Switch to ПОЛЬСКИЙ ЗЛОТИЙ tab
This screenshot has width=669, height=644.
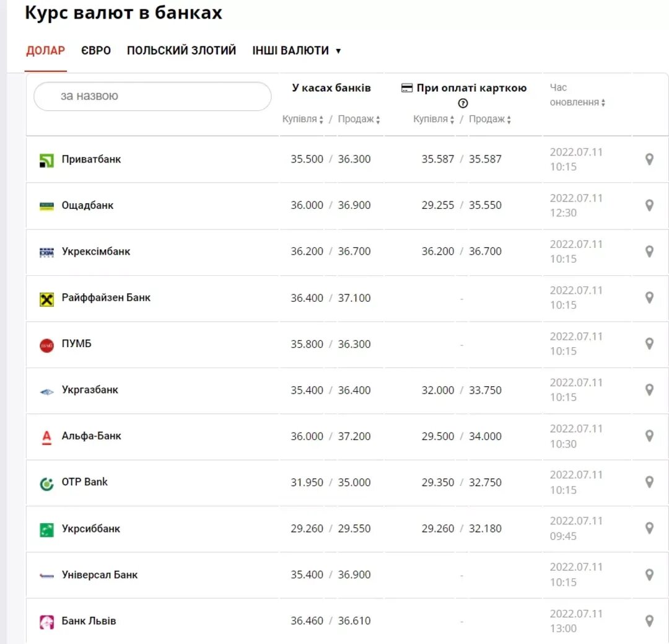pos(181,50)
